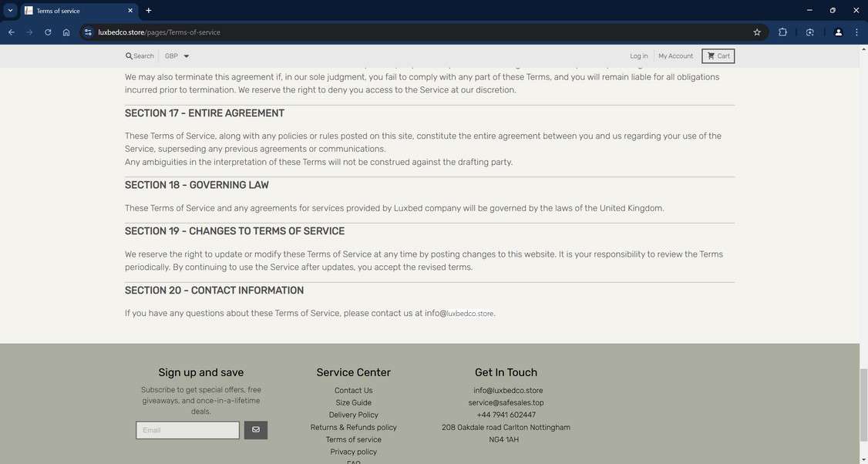The image size is (868, 464).
Task: Click the page vertical scrollbar thumb
Action: tap(863, 405)
